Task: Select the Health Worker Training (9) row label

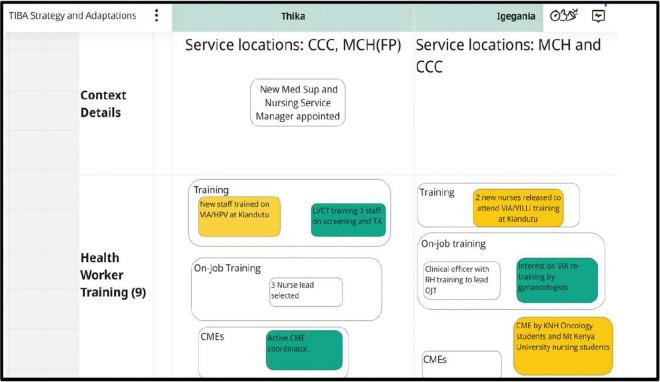Action: click(113, 275)
